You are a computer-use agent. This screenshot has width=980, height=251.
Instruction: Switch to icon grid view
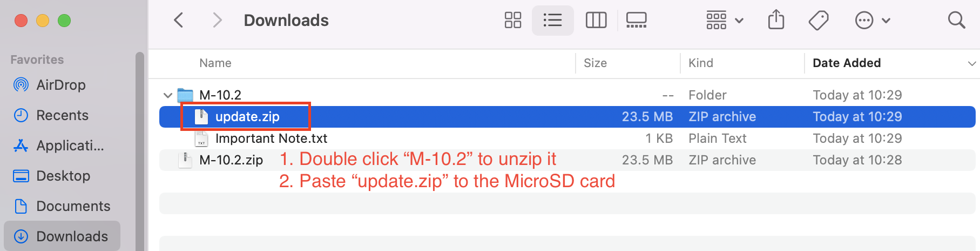point(512,21)
